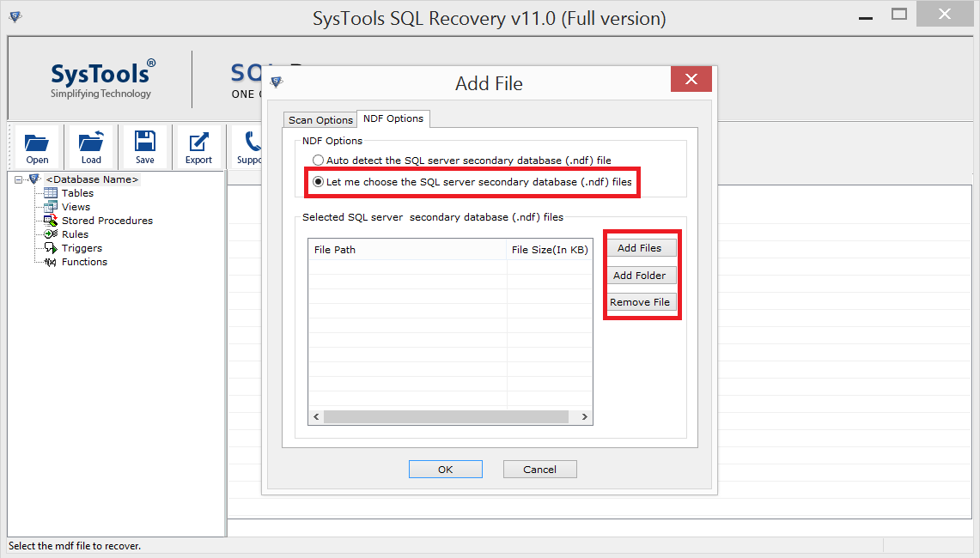Click the app icon in main title bar
Viewport: 980px width, 558px height.
tap(15, 17)
